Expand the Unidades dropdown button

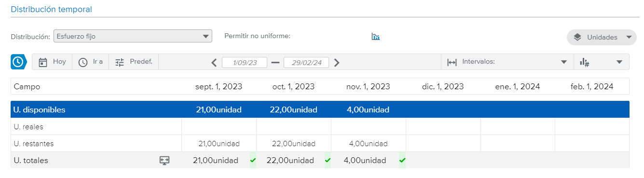602,37
